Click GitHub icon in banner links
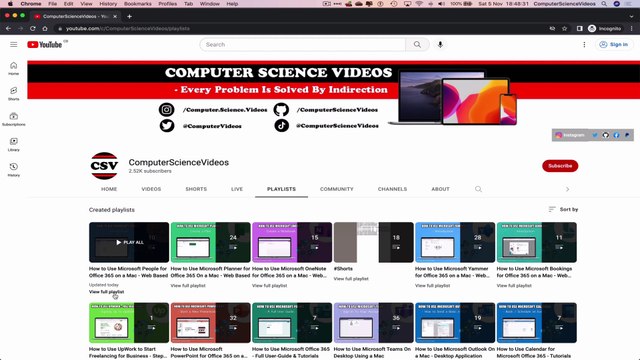Image resolution: width=640 pixels, height=360 pixels. click(605, 135)
